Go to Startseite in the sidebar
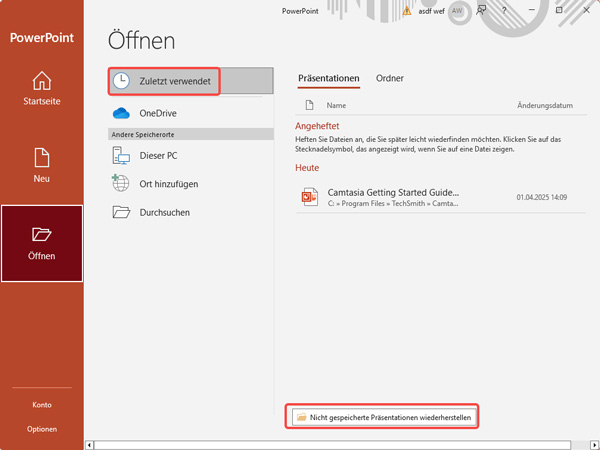This screenshot has height=450, width=600. click(x=42, y=88)
